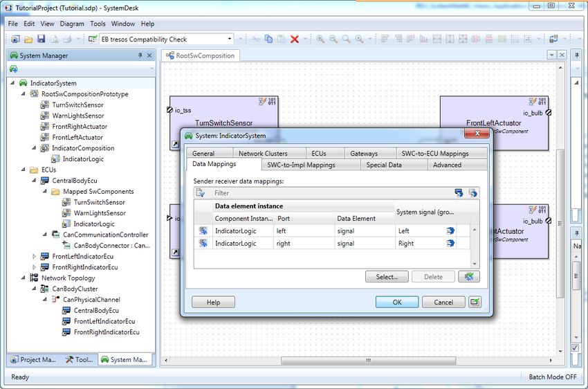Open the Toolbox bottom tab
The height and width of the screenshot is (389, 588).
(x=79, y=359)
